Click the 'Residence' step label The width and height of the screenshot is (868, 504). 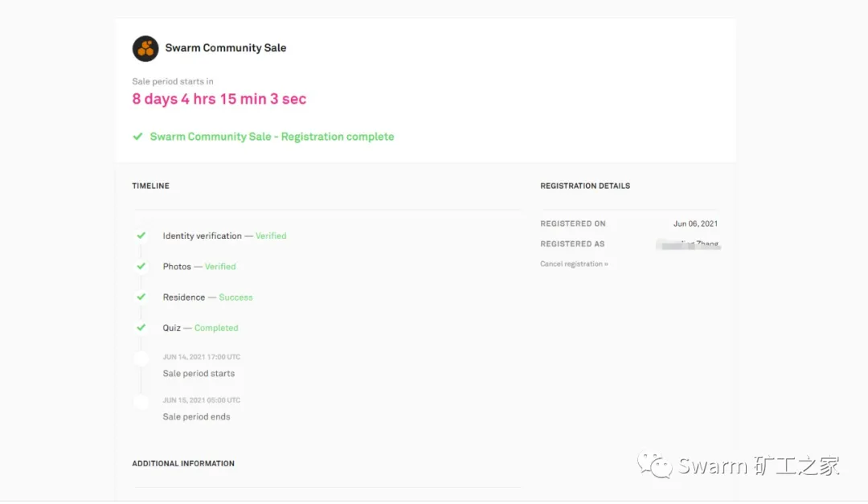pos(184,297)
